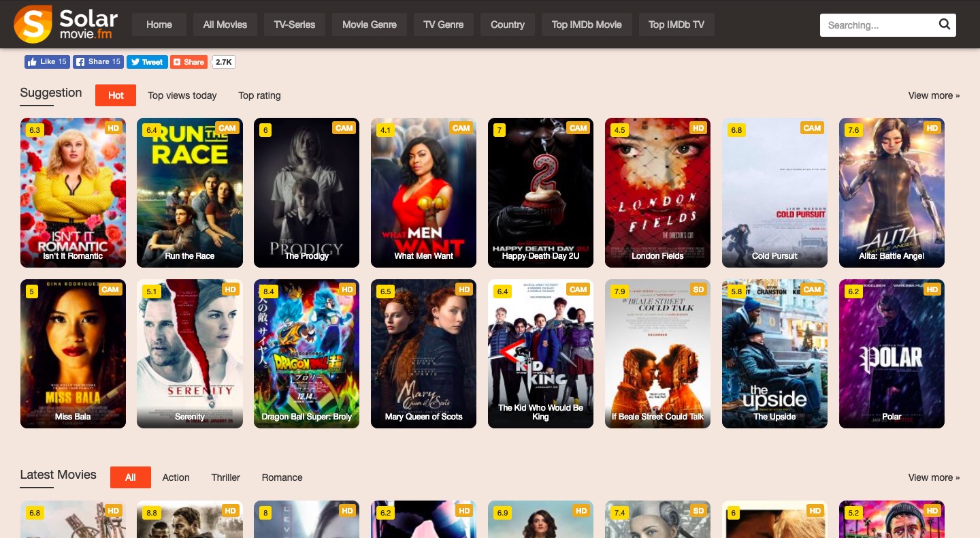Click the CAM badge on Miss Bala
This screenshot has width=980, height=538.
[x=110, y=289]
